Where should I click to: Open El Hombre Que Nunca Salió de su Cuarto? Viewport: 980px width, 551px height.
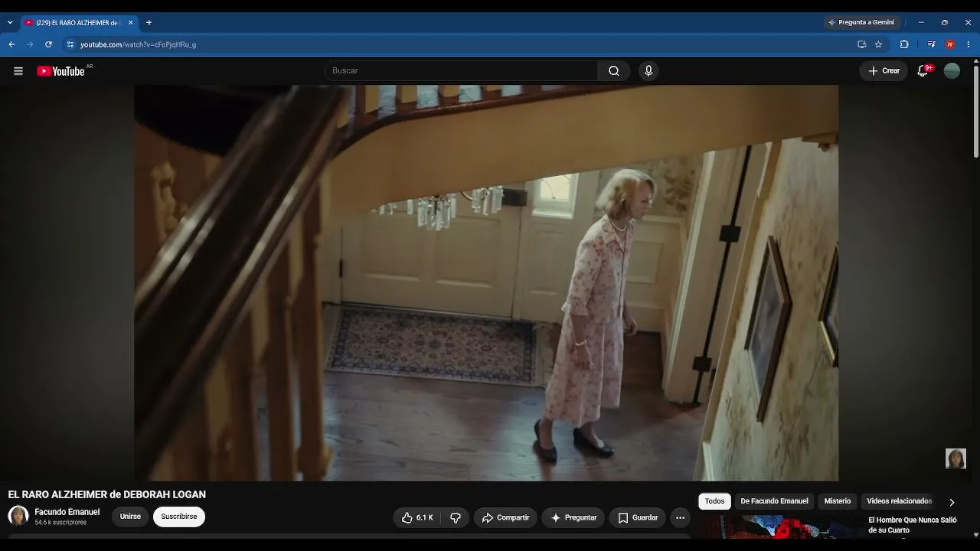pos(913,525)
